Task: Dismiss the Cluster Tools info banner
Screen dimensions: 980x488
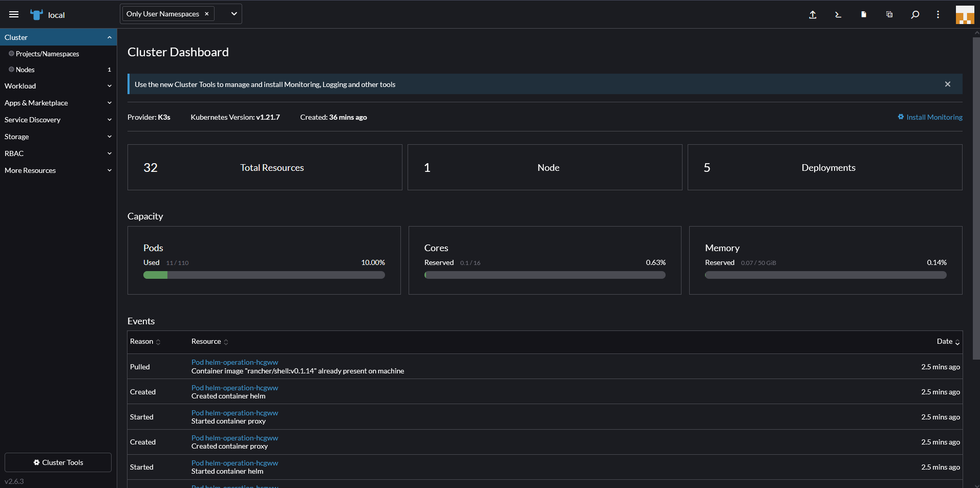Action: [947, 84]
